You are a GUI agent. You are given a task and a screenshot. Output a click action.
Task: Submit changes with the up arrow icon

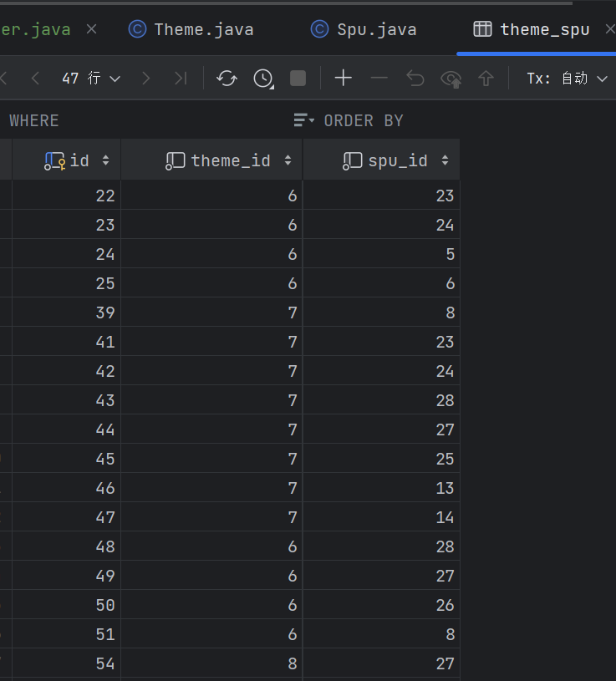click(x=486, y=79)
